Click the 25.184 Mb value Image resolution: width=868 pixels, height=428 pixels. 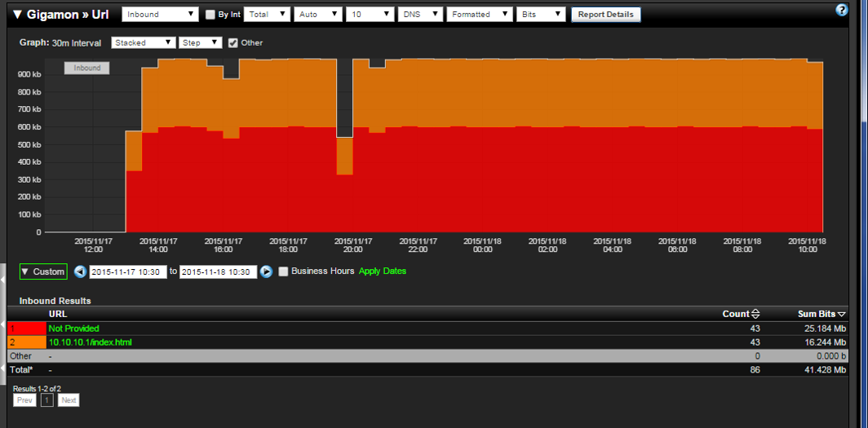826,329
